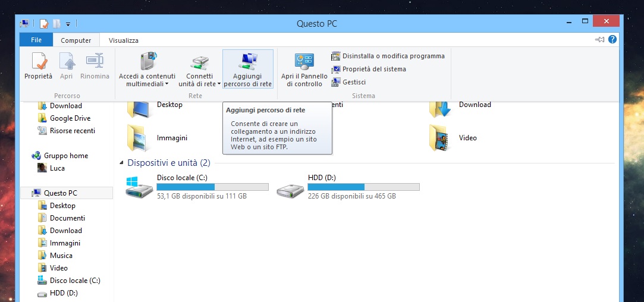Click the Proprietà ribbon icon
Image resolution: width=644 pixels, height=302 pixels.
tap(38, 62)
